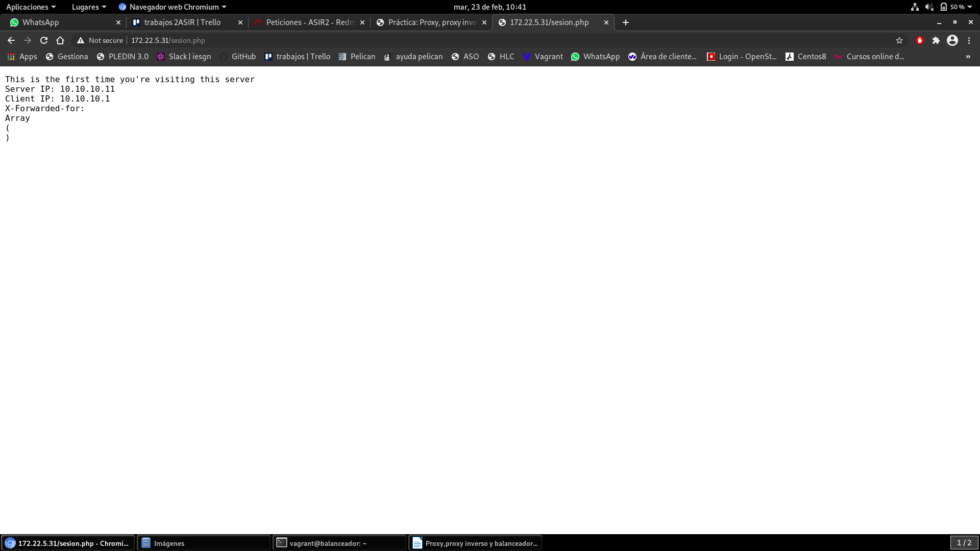The image size is (980, 551).
Task: Open the Extensions puzzle icon
Action: pyautogui.click(x=936, y=40)
